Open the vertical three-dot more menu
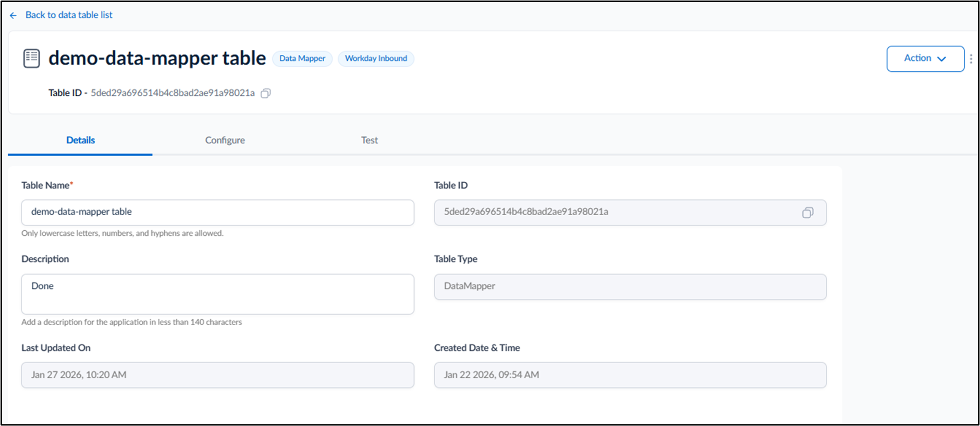980x426 pixels. 971,59
